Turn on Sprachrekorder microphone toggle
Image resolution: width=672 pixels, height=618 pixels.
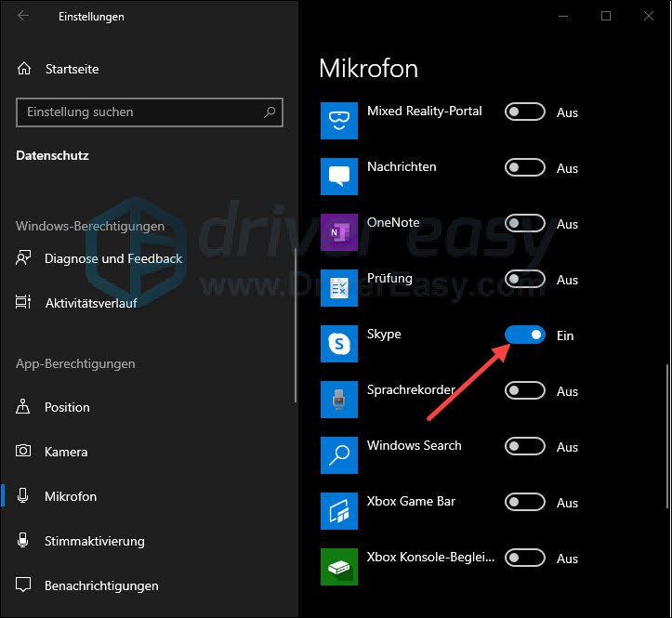(525, 391)
